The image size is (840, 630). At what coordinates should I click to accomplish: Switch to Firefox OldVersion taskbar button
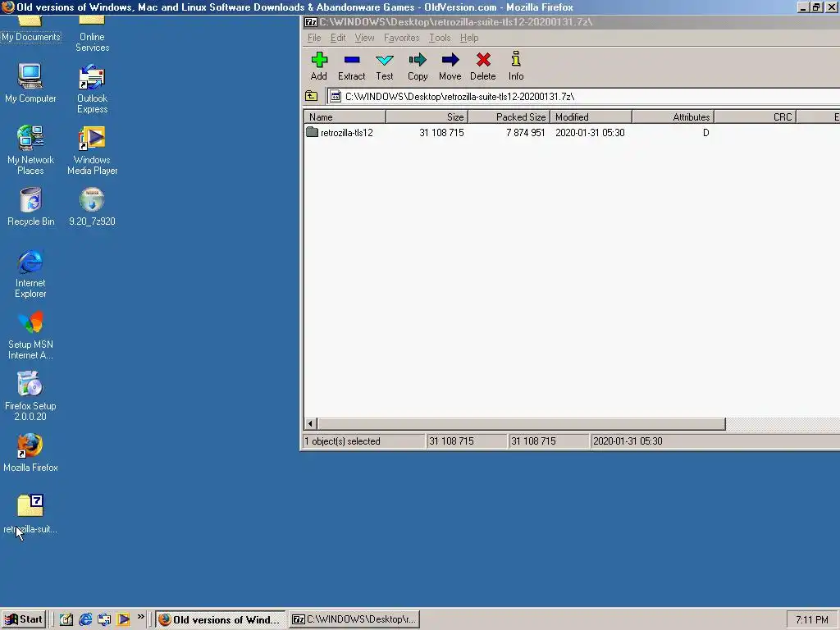220,619
